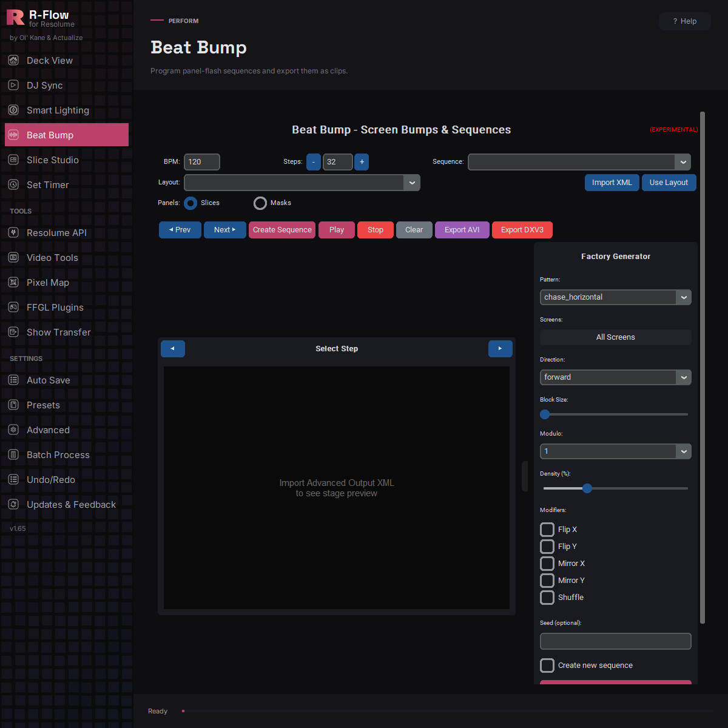Click the Export DXV3 button
The width and height of the screenshot is (728, 728).
tap(522, 230)
